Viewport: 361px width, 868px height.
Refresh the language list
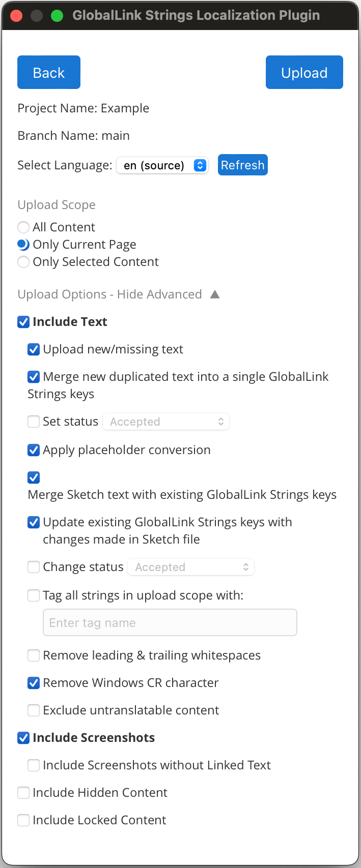242,165
